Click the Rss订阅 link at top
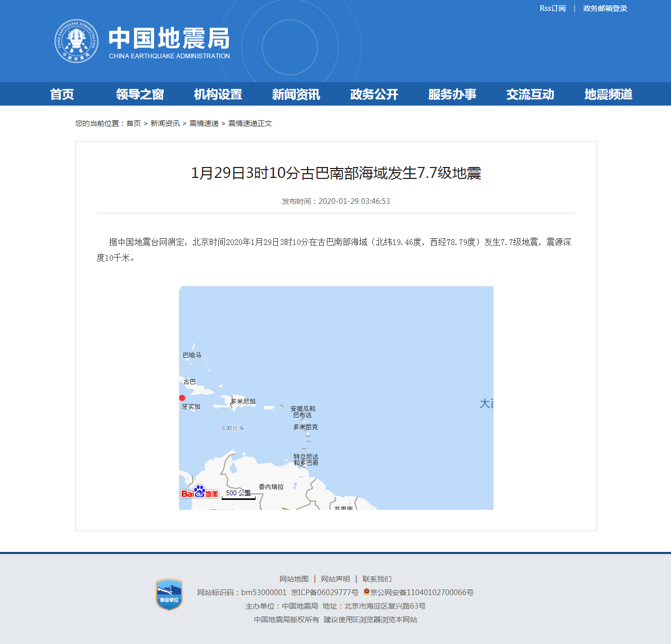The width and height of the screenshot is (671, 644). (x=552, y=8)
